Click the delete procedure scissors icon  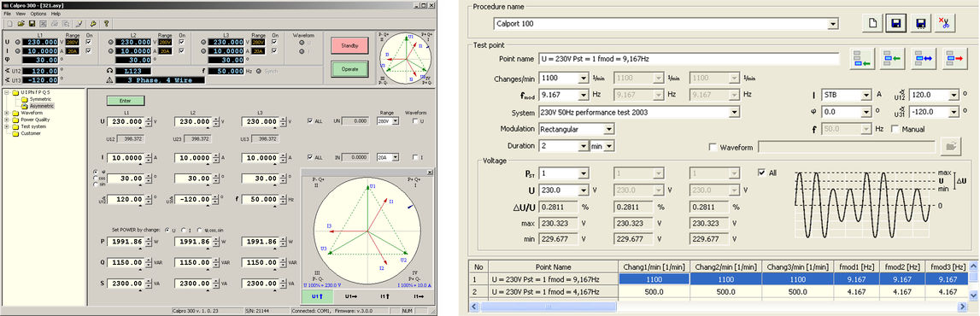945,23
